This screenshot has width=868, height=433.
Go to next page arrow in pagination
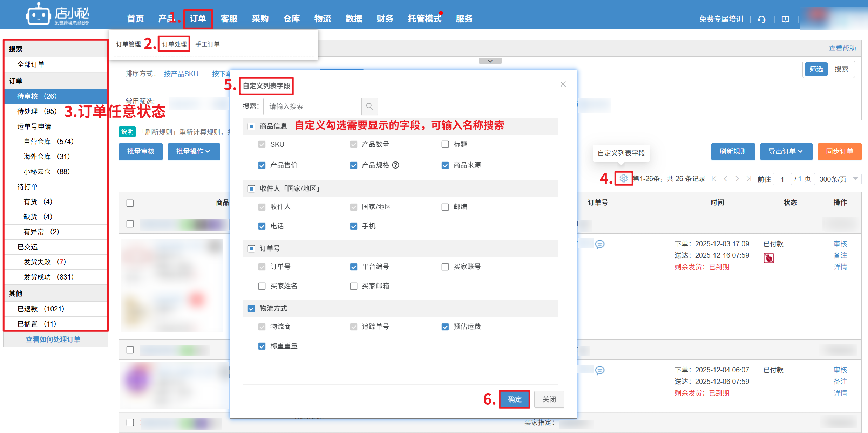tap(737, 179)
